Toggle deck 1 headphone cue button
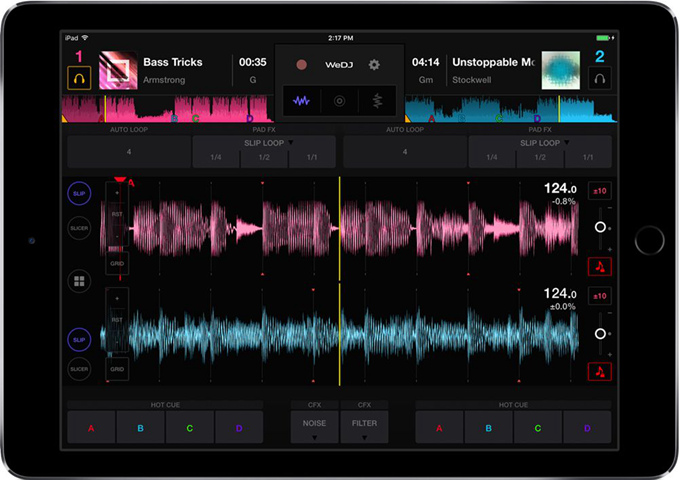680x480 pixels. point(79,78)
